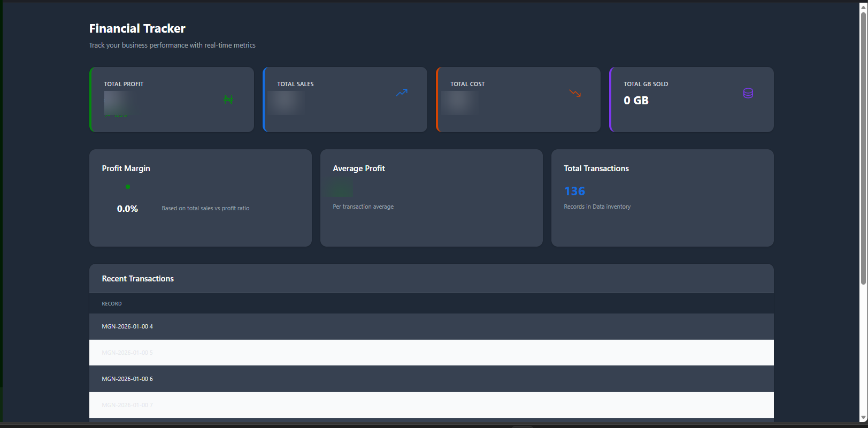Click the 'Total Transactions' heading

(x=596, y=168)
